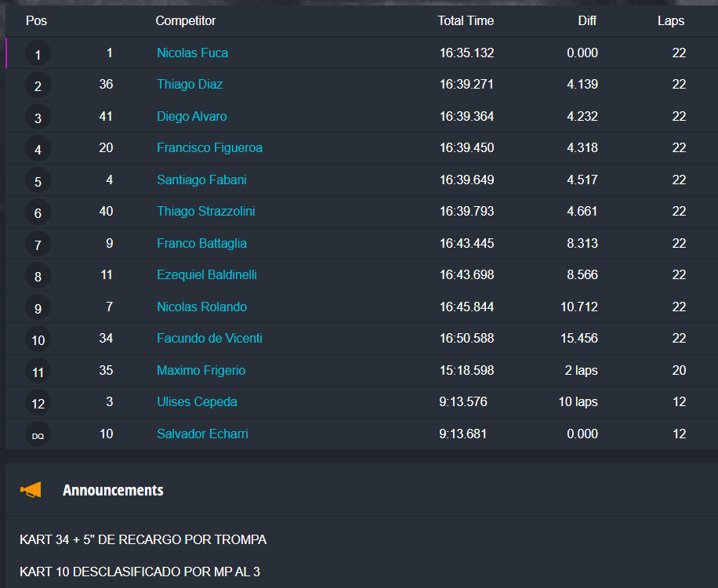Select the position 10 circle badge

pyautogui.click(x=38, y=339)
